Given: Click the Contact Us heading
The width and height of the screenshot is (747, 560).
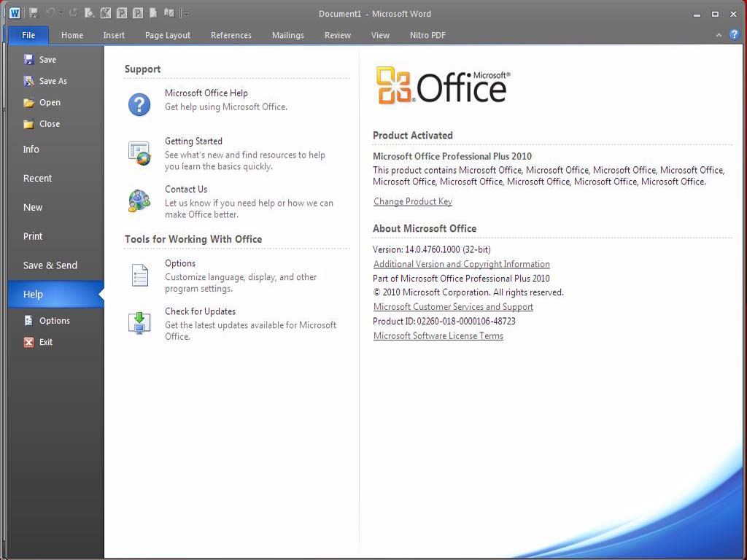Looking at the screenshot, I should click(x=186, y=189).
